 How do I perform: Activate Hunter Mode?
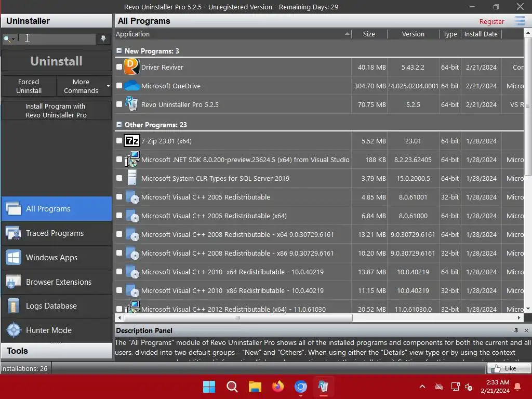56,330
